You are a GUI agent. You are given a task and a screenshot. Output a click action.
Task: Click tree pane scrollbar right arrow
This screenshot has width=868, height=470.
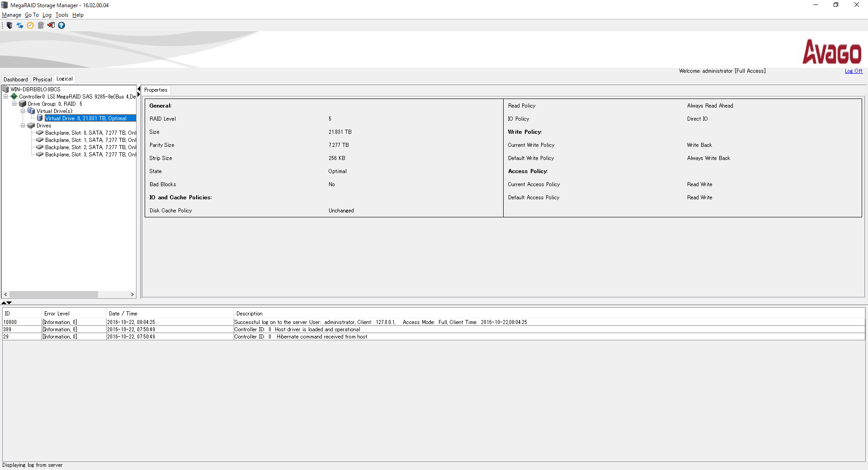click(x=132, y=294)
